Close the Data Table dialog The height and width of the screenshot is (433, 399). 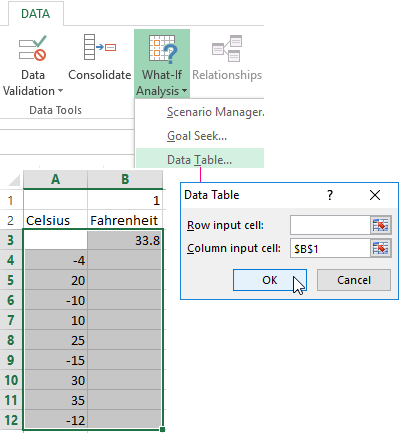(x=375, y=195)
